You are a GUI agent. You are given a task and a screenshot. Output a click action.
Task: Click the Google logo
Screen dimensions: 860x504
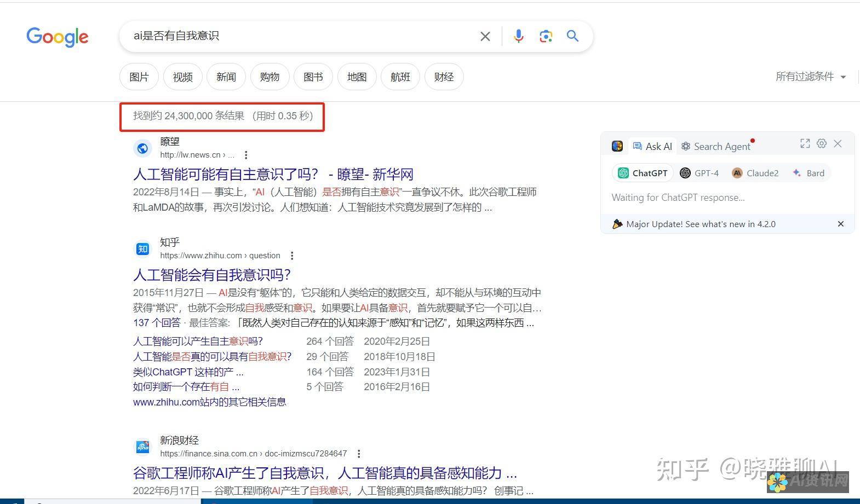(58, 37)
